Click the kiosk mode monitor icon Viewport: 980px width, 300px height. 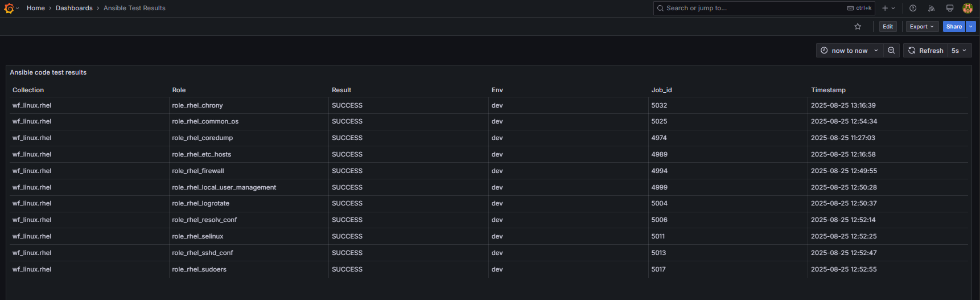949,8
